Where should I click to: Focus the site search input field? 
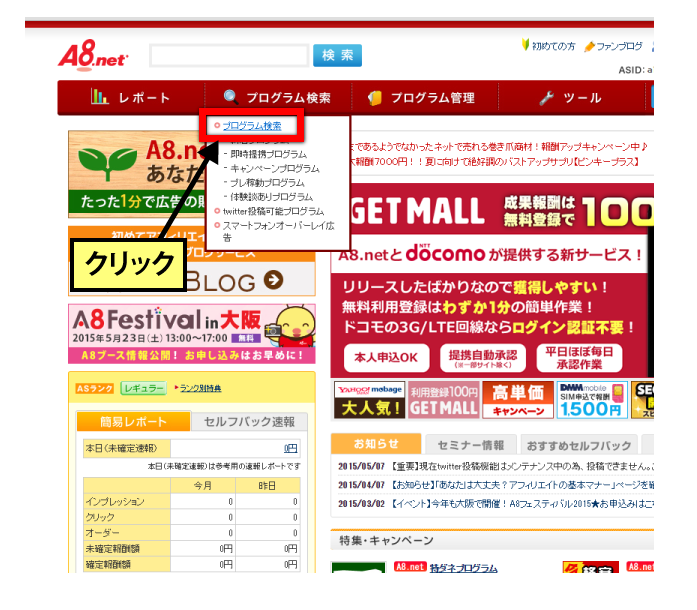pyautogui.click(x=229, y=56)
